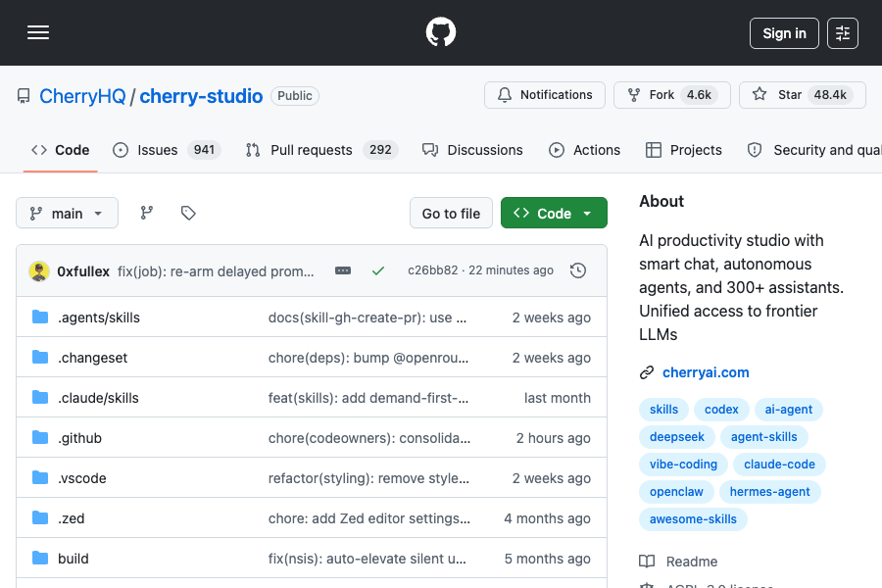
Task: Open 0xfullex author profile link
Action: tap(83, 271)
